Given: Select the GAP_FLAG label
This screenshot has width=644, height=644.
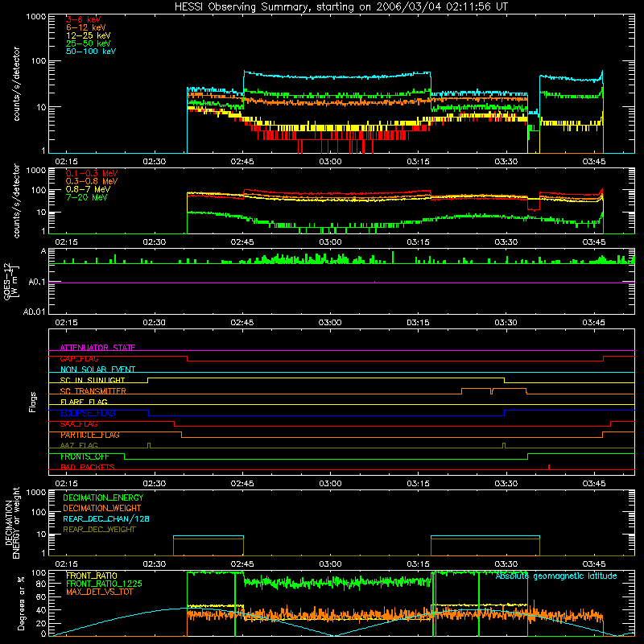Looking at the screenshot, I should point(79,358).
